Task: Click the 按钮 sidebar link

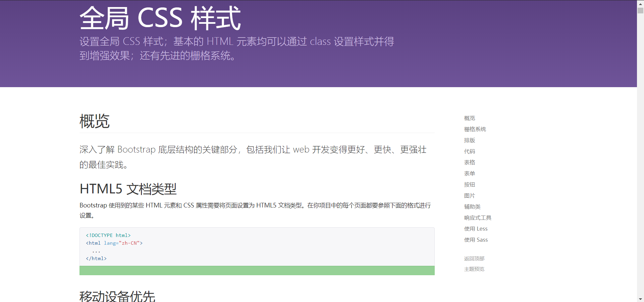Action: 470,184
